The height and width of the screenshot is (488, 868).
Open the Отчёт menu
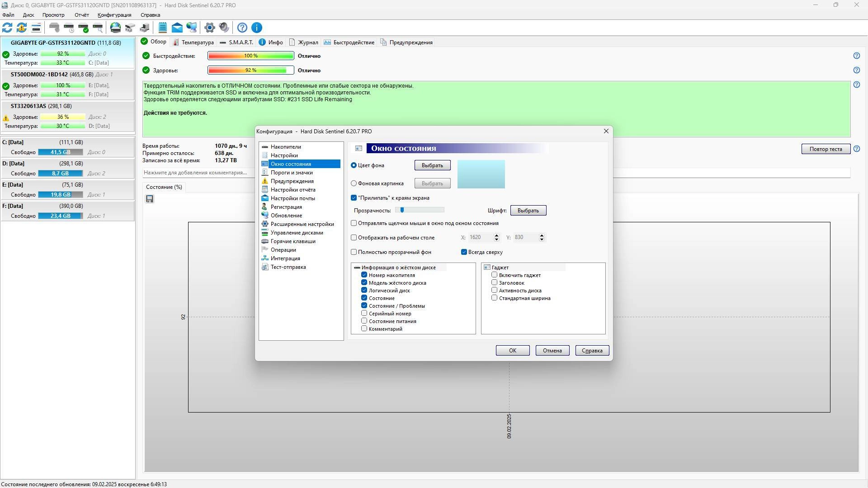[82, 15]
